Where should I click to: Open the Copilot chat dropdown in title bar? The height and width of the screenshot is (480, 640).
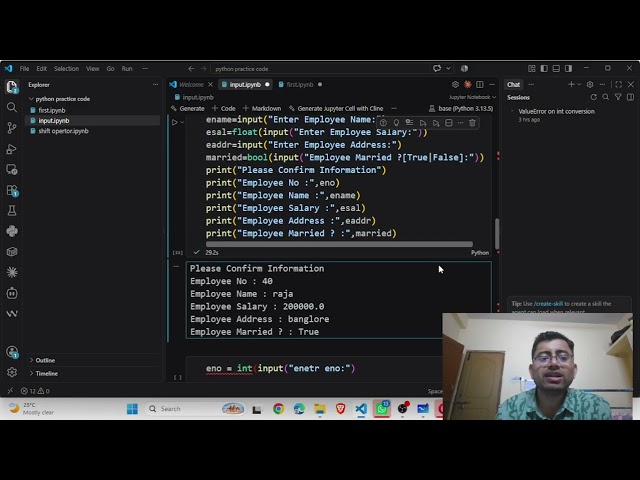pyautogui.click(x=448, y=69)
